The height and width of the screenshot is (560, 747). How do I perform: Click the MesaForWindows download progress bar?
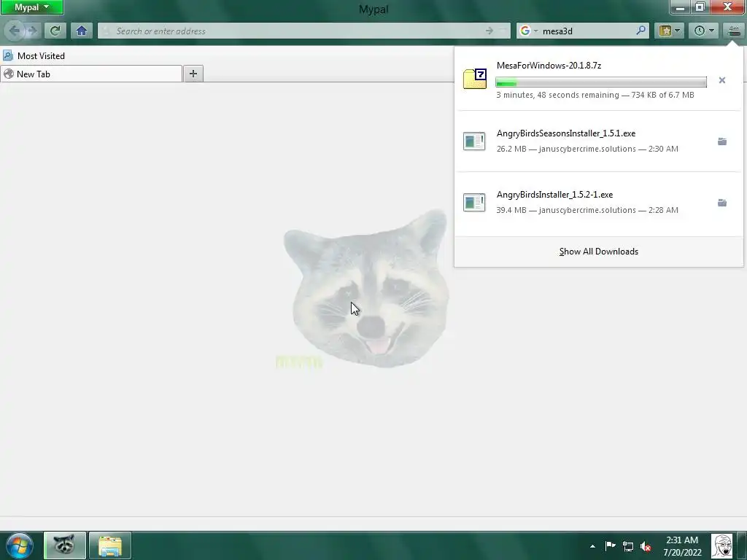point(601,82)
